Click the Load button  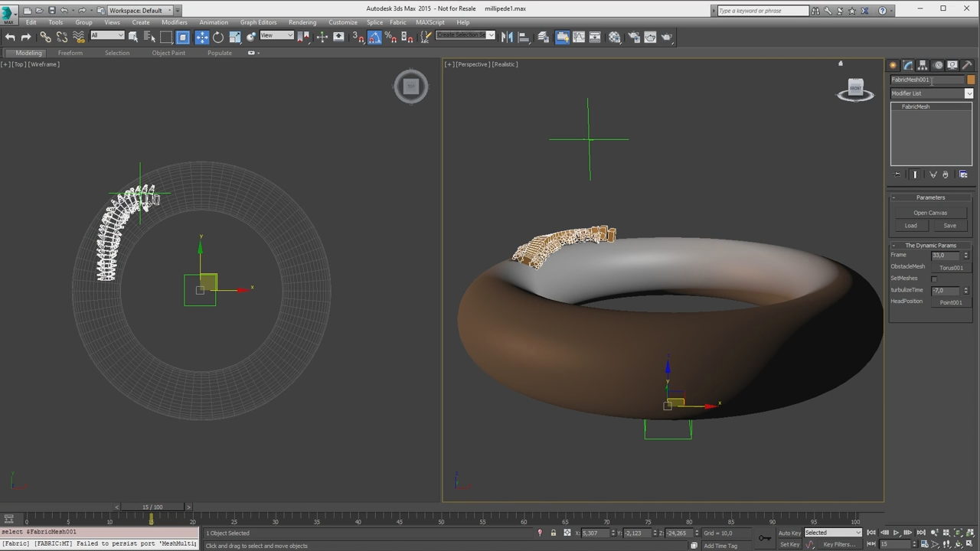coord(910,226)
